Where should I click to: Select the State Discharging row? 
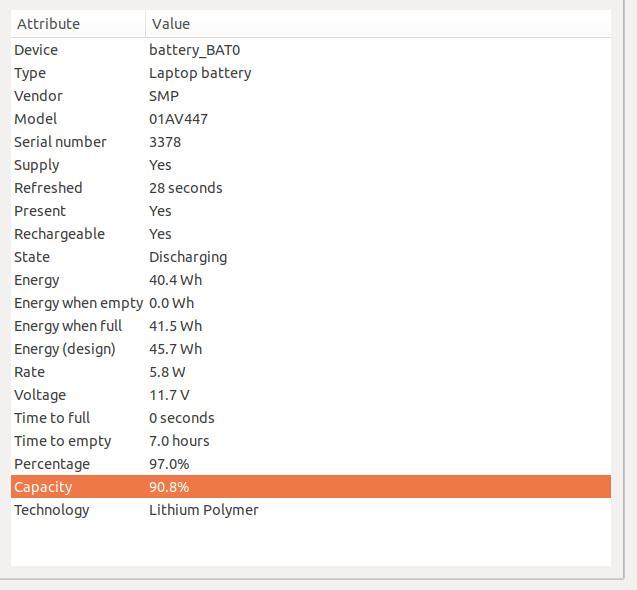tap(311, 257)
